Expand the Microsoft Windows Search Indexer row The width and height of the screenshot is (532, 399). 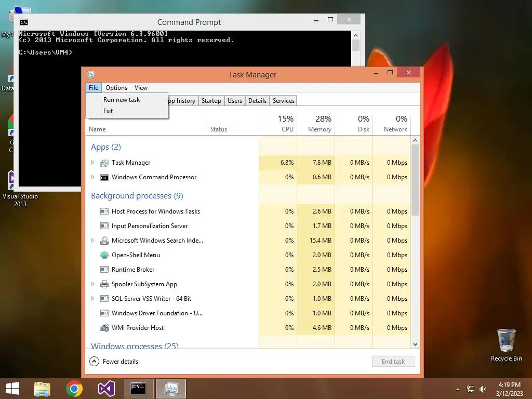coord(92,241)
